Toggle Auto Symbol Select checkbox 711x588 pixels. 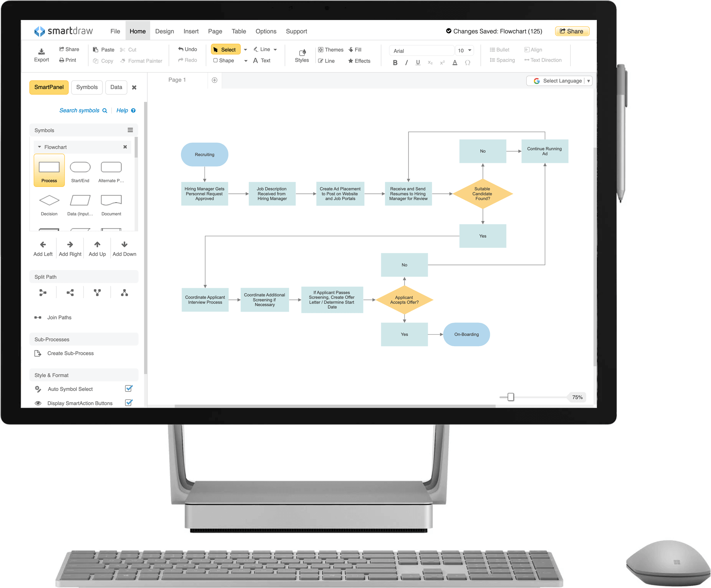pos(129,389)
